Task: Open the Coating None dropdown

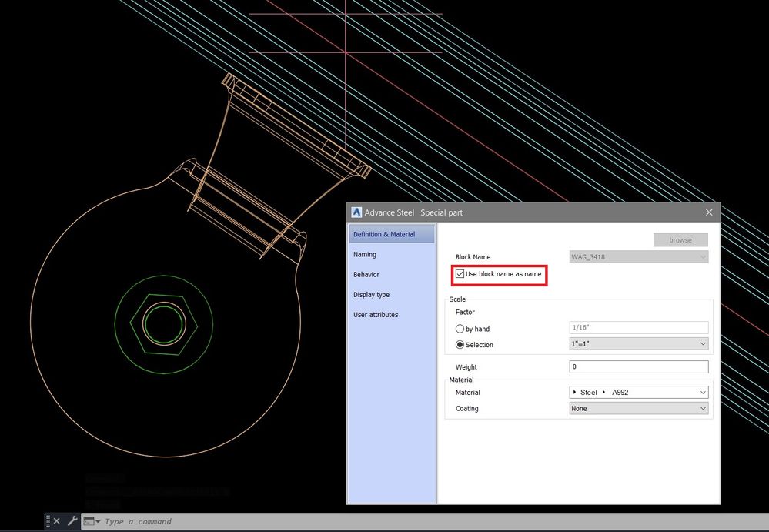Action: (639, 409)
